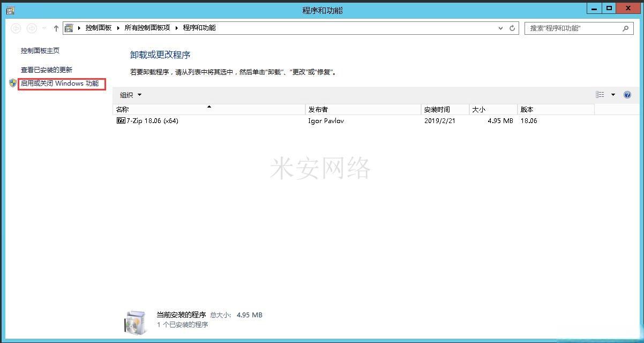Go up one level with Up arrow
This screenshot has height=343, width=644.
point(56,28)
